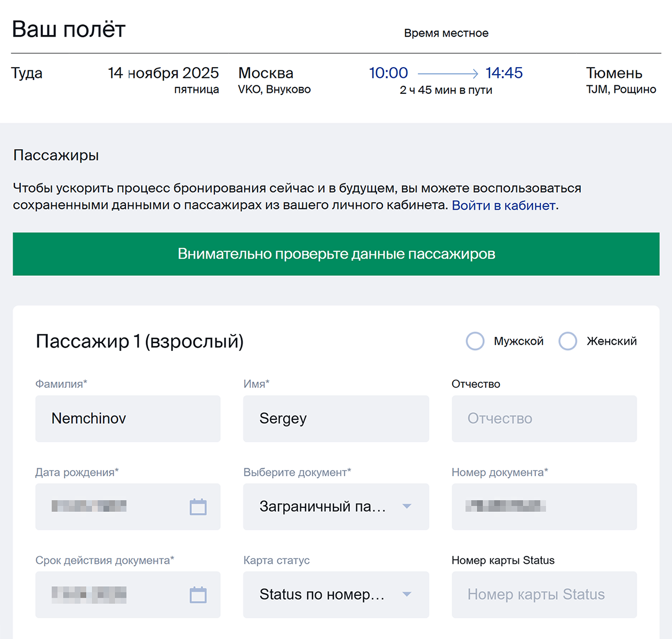Screen dimensions: 672x639
Task: Select the Мужской gender radio button
Action: point(475,341)
